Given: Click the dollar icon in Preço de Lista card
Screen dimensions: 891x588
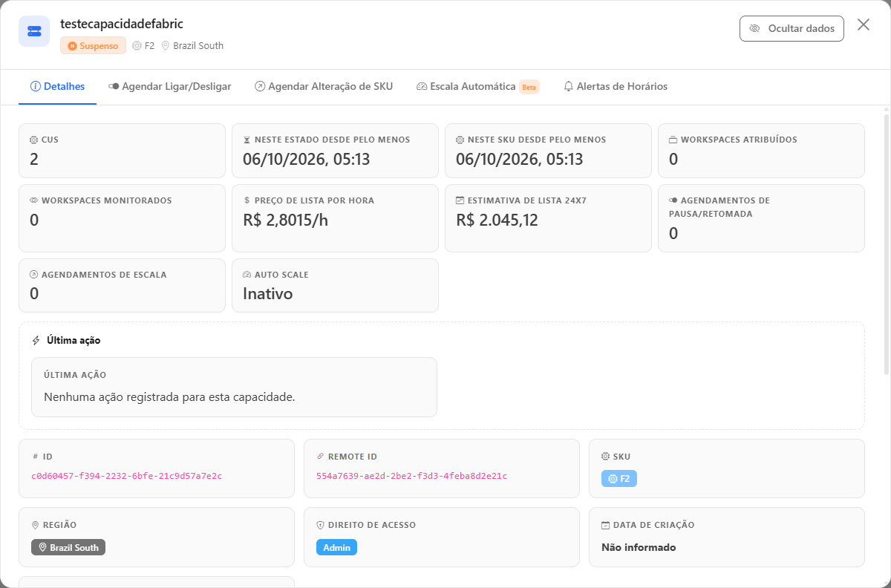Looking at the screenshot, I should pos(247,200).
